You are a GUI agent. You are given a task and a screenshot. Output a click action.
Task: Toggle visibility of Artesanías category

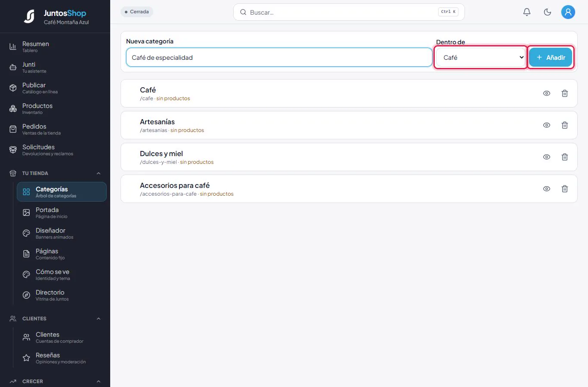(547, 125)
